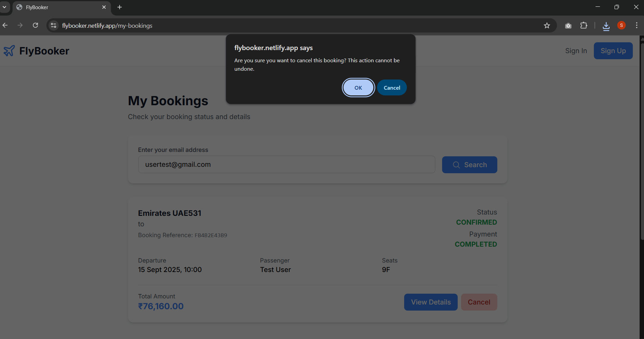
Task: Select the email address input field
Action: tap(287, 164)
